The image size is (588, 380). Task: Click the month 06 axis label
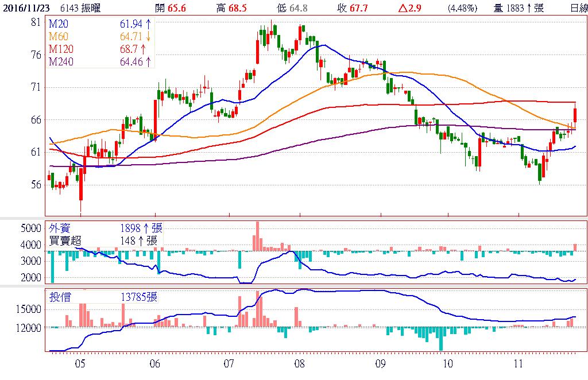coord(154,363)
